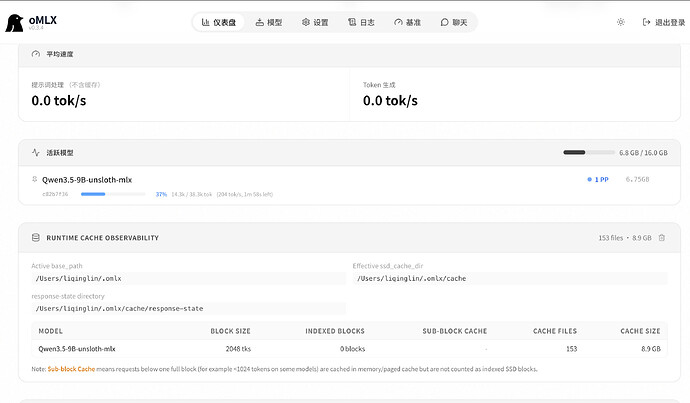Image resolution: width=690 pixels, height=403 pixels.
Task: Click the 0.0 tok/s prompt processing value
Action: (59, 101)
